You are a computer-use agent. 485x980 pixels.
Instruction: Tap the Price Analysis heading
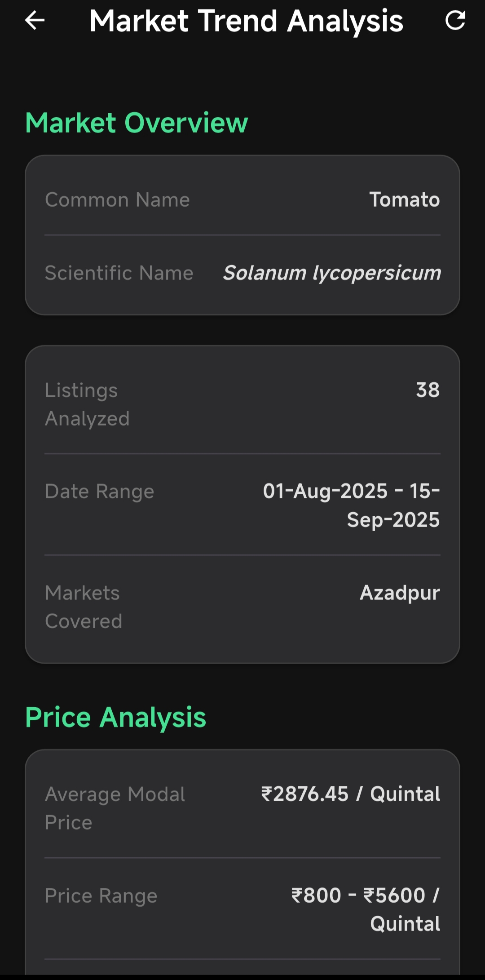pyautogui.click(x=116, y=717)
